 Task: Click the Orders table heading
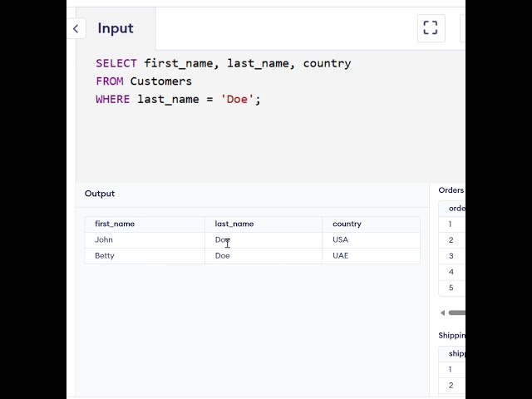pyautogui.click(x=451, y=190)
